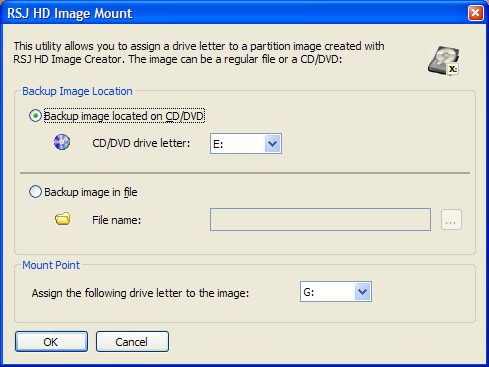Image resolution: width=489 pixels, height=367 pixels.
Task: Close the RSJ HD Image Mount dialog
Action: (475, 13)
